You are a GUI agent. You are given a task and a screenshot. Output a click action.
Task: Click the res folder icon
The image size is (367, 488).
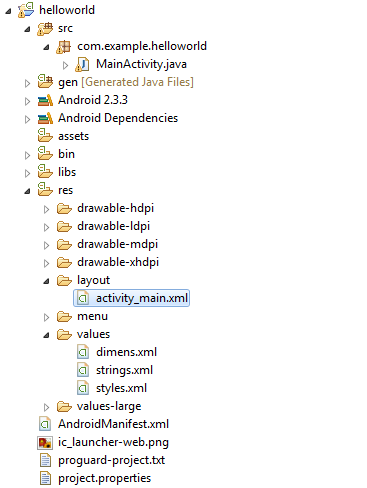click(45, 190)
